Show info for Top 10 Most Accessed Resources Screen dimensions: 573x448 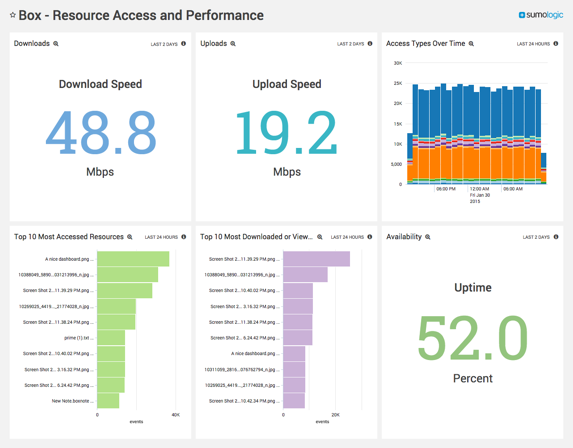(x=183, y=237)
